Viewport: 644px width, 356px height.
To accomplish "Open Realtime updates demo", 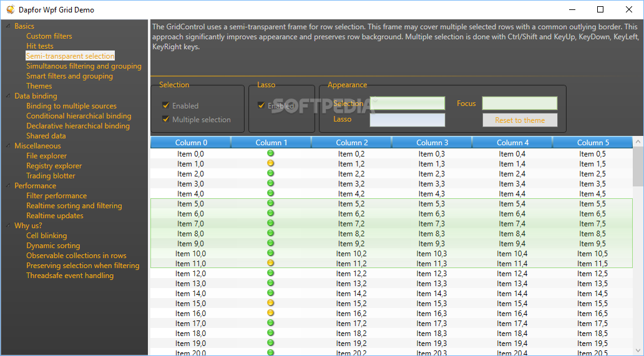I will [x=55, y=215].
